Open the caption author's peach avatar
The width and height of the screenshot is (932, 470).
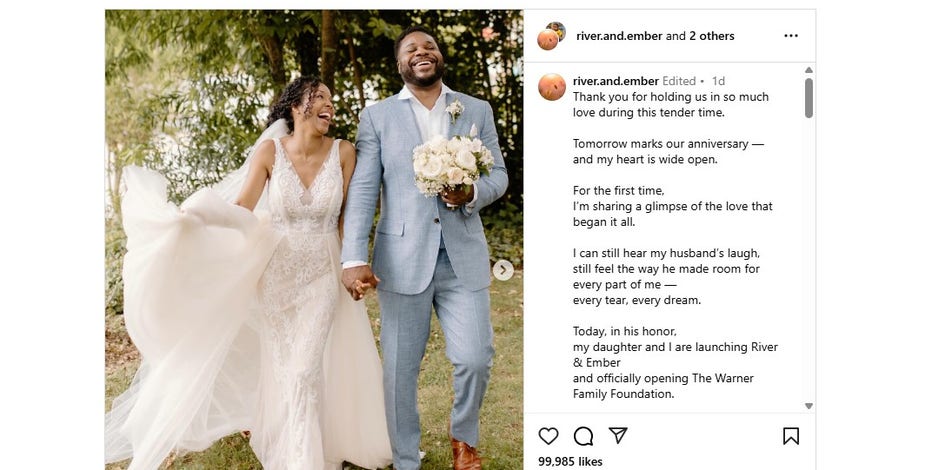[552, 87]
